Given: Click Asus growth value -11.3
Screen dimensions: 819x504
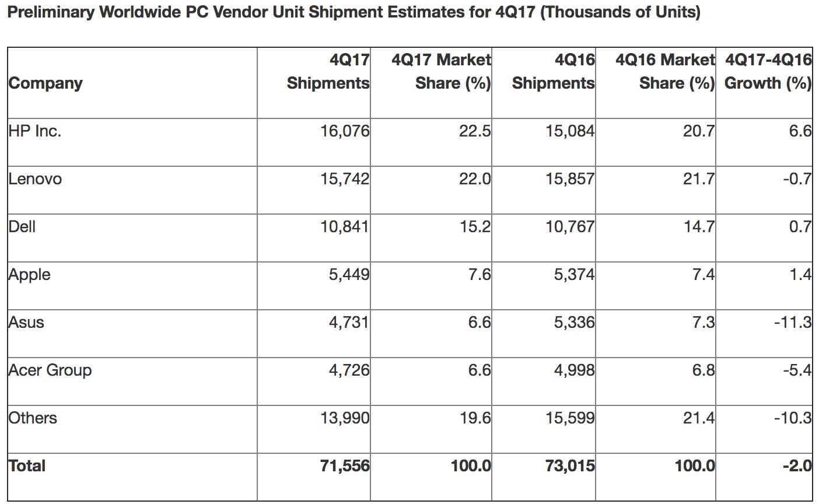Looking at the screenshot, I should [x=792, y=323].
